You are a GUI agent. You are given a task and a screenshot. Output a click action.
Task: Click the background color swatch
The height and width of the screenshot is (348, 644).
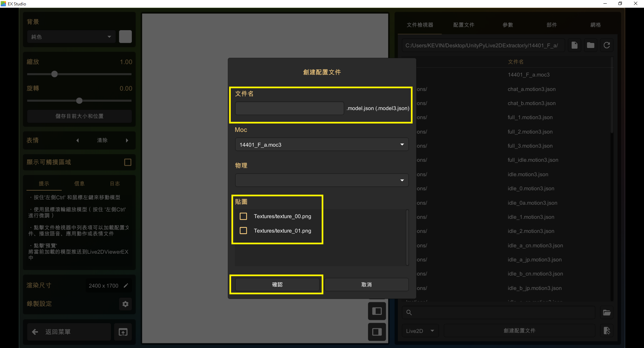click(x=125, y=37)
